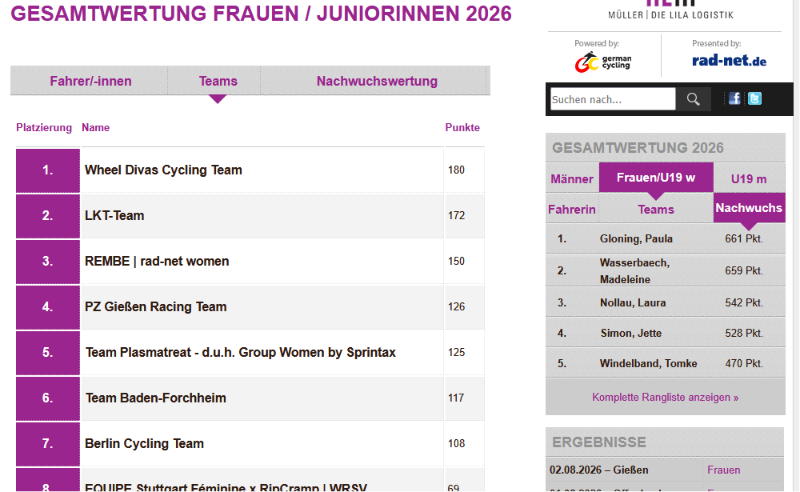Open sidebar Teams sub-tab
The height and width of the screenshot is (492, 800).
(656, 209)
